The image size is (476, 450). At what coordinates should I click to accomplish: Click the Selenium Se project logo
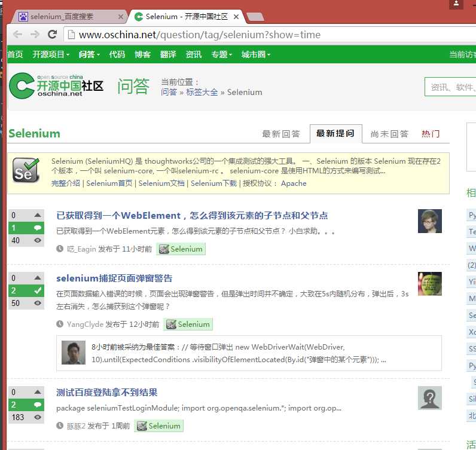pyautogui.click(x=26, y=170)
